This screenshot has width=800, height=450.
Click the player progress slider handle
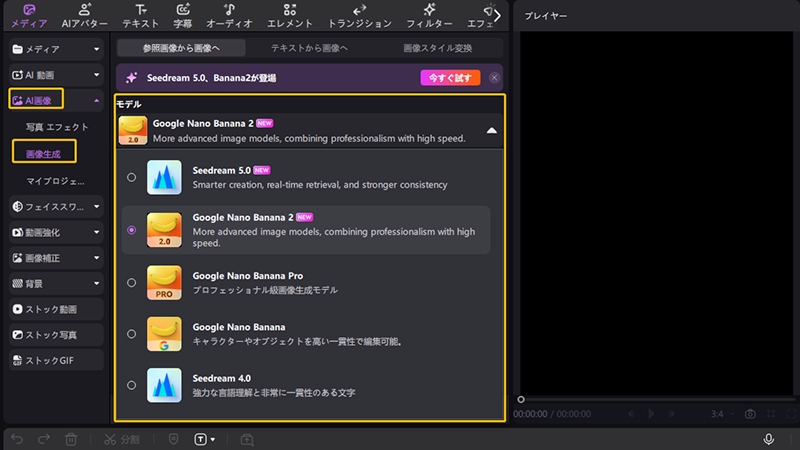click(521, 399)
